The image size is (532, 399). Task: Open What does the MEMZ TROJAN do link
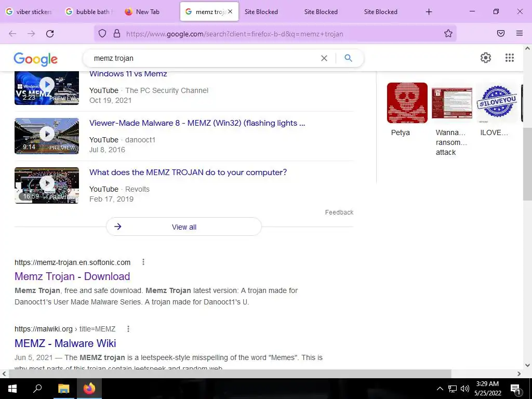(x=188, y=172)
